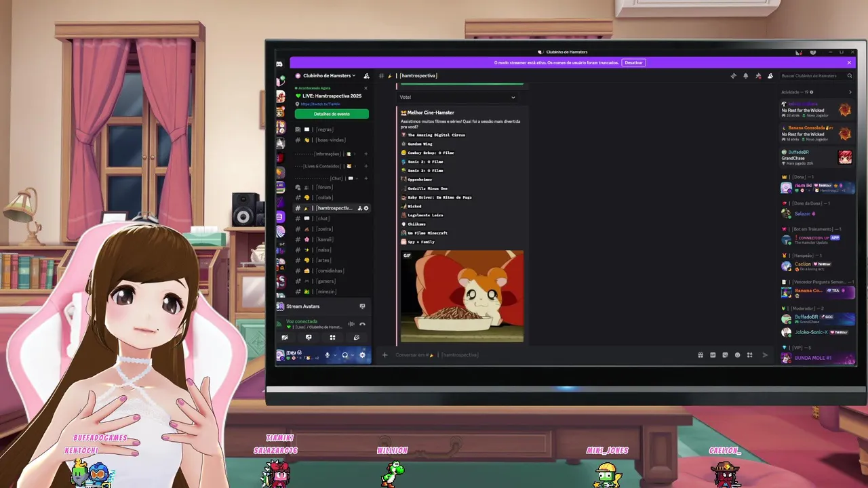Disconnect from voice channel
The height and width of the screenshot is (488, 868).
pyautogui.click(x=362, y=324)
